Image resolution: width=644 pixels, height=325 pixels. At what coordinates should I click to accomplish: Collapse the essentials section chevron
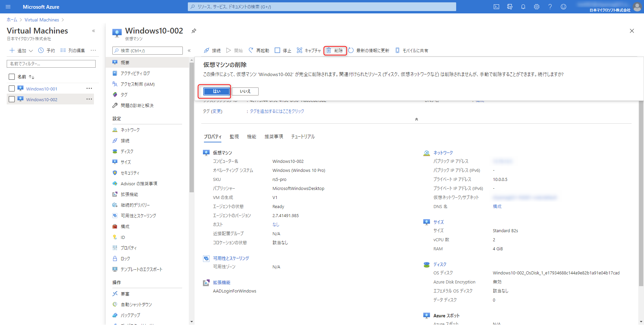click(x=416, y=119)
